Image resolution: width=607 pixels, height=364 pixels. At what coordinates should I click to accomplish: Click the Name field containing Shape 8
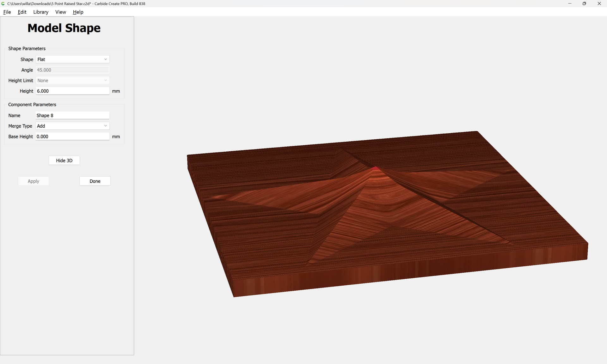(x=72, y=115)
